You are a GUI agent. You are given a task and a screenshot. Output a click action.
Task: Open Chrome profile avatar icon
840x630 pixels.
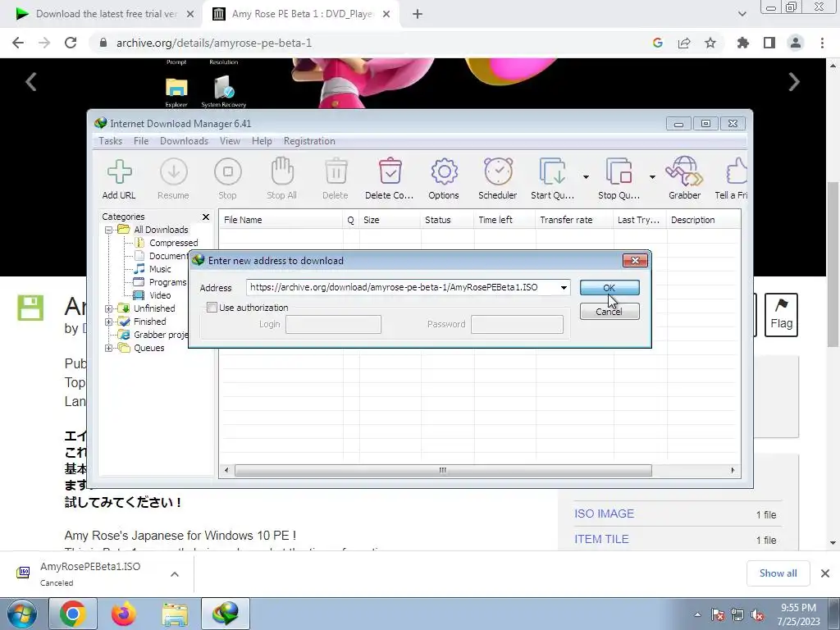(x=796, y=43)
